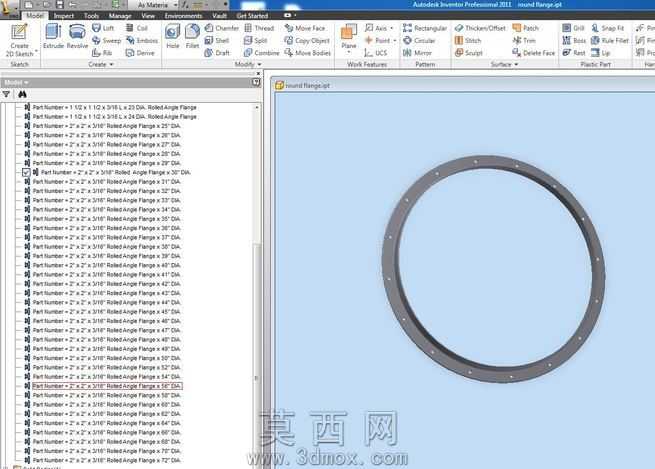The width and height of the screenshot is (655, 469).
Task: Switch to the View ribbon tab
Action: click(x=148, y=16)
